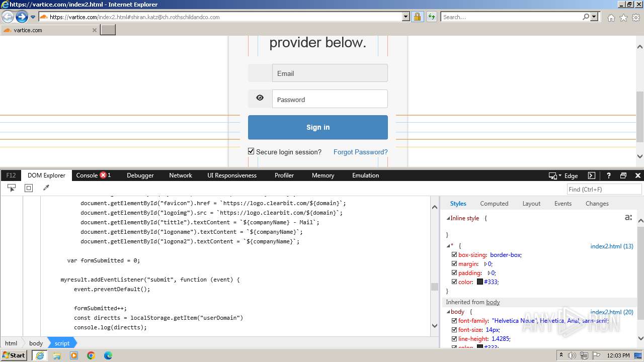This screenshot has width=644, height=362.
Task: Disable the box-sizing style rule
Action: [454, 255]
